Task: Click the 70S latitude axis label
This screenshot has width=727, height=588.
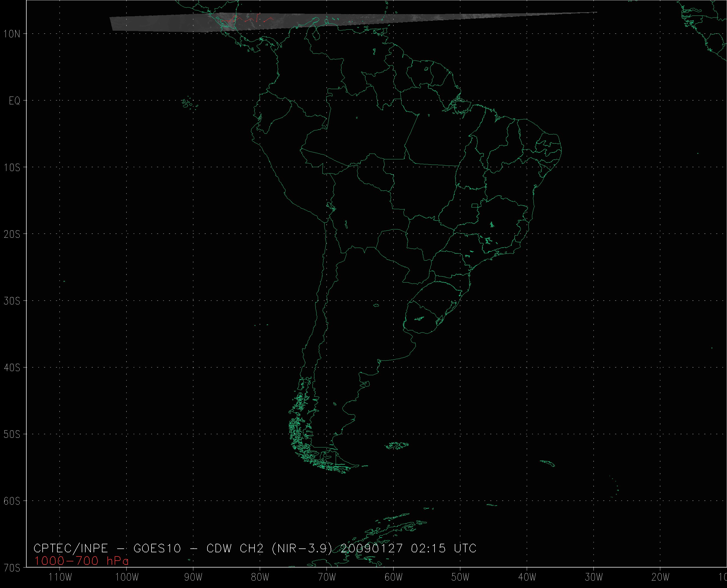Action: point(12,568)
